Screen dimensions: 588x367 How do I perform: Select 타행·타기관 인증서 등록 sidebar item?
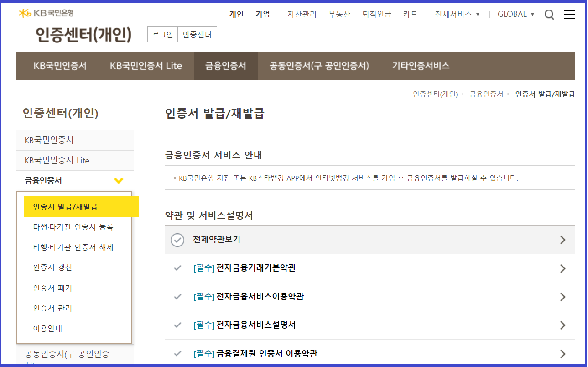(x=73, y=227)
